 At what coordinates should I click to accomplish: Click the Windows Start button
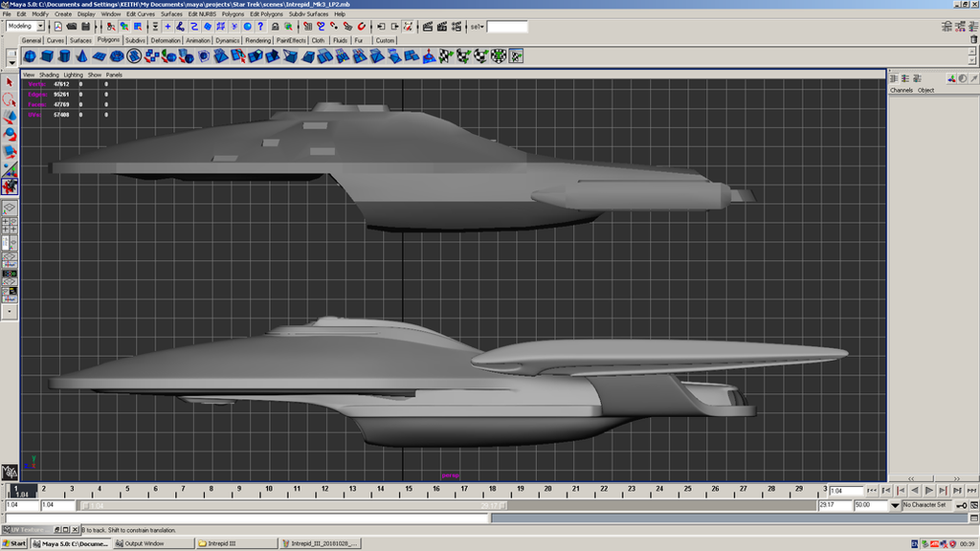[x=14, y=543]
